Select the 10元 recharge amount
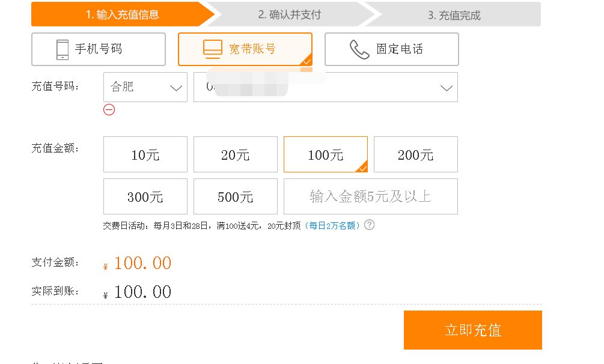Viewport: 604px width, 364px height. 145,154
